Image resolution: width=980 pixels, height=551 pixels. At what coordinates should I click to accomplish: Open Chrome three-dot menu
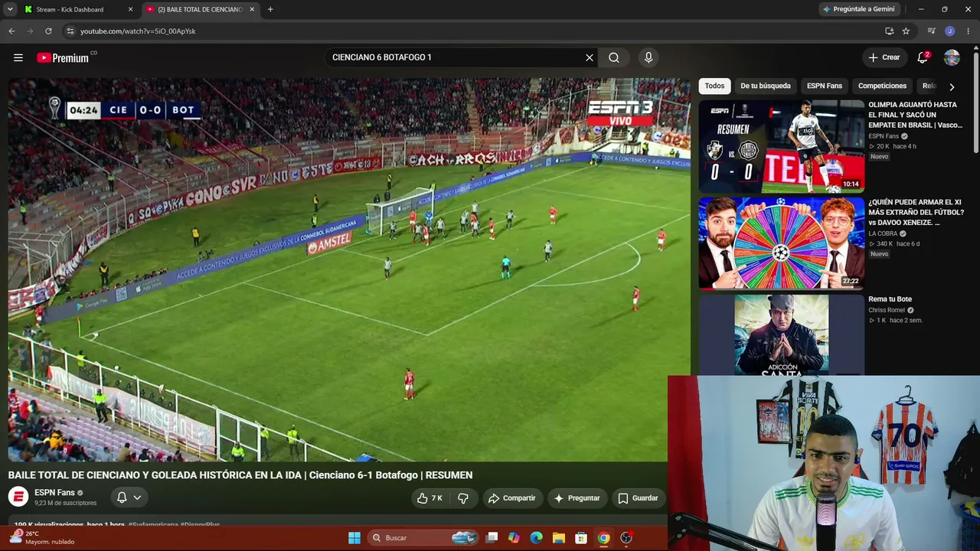click(x=969, y=31)
